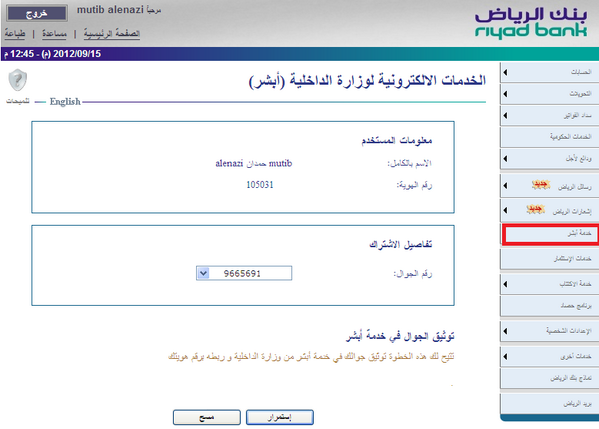Viewport: 599px width, 429px height.
Task: Open the hints shield help icon
Action: [x=18, y=80]
